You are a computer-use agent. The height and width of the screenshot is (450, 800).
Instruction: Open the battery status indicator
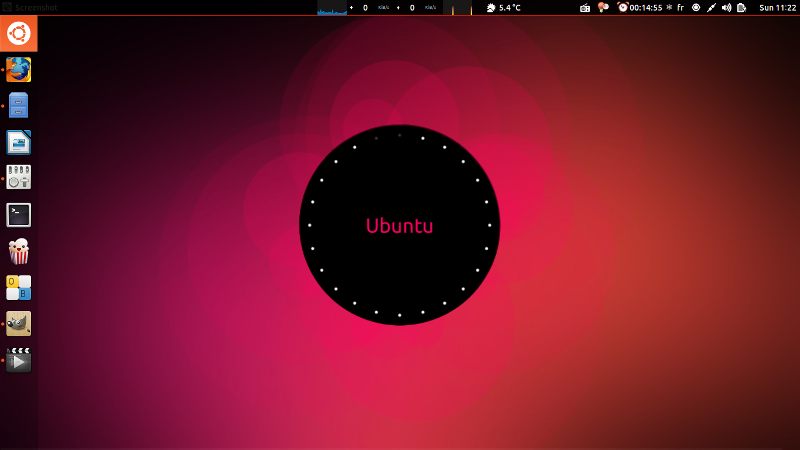(x=742, y=8)
